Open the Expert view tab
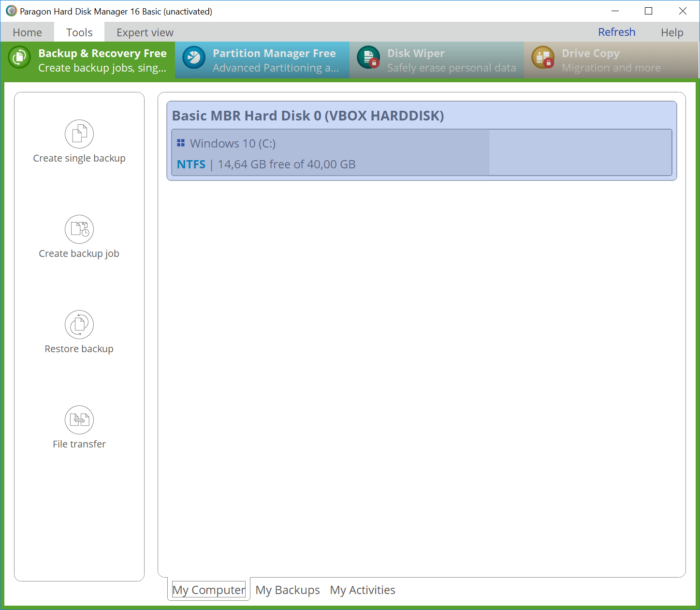The width and height of the screenshot is (700, 610). (145, 32)
